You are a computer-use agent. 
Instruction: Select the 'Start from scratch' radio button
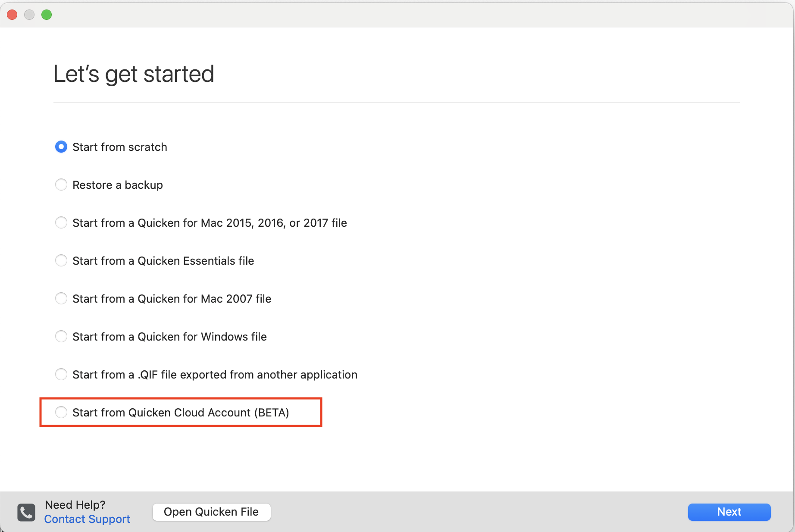pos(61,147)
